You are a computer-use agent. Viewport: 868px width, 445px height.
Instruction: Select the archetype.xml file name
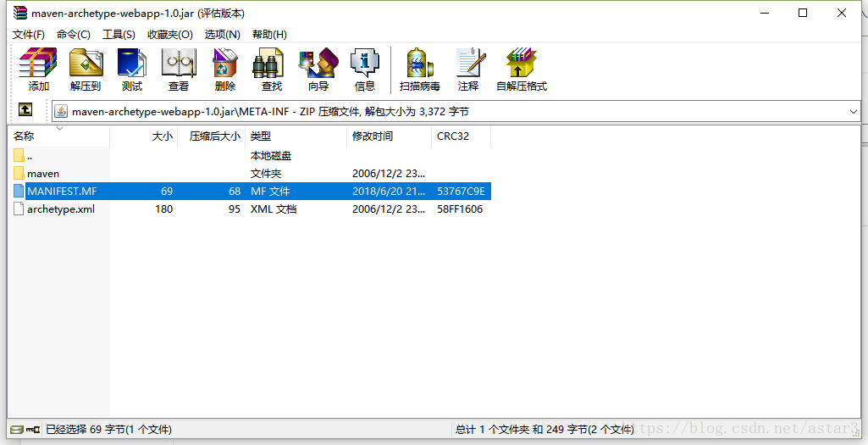pos(61,209)
